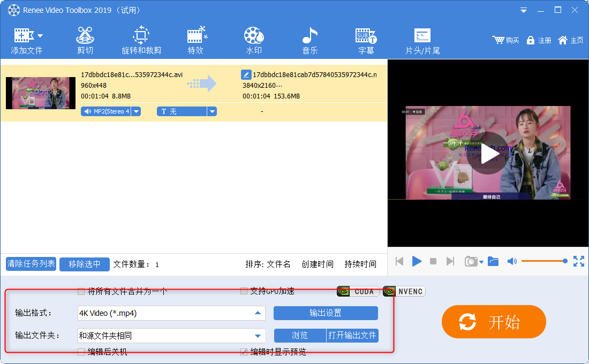Viewport: 589px width, 364px height.
Task: Skip to previous frame in preview player
Action: click(x=399, y=261)
